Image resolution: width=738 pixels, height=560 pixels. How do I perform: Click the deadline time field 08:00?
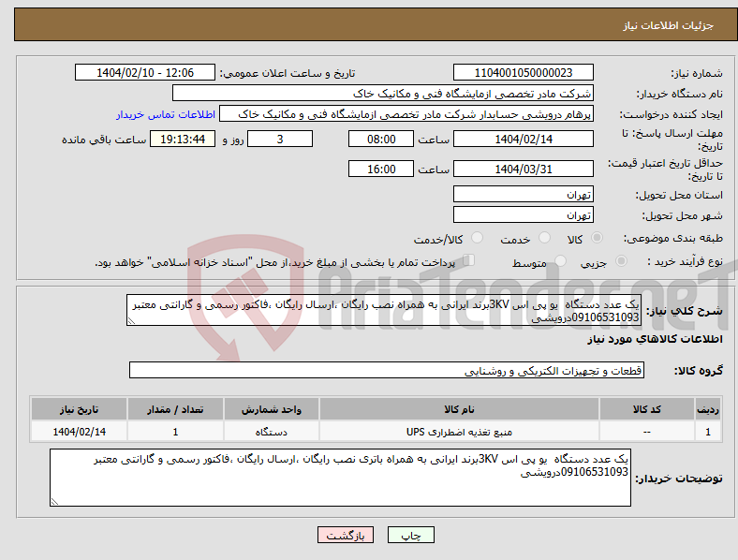tap(381, 139)
